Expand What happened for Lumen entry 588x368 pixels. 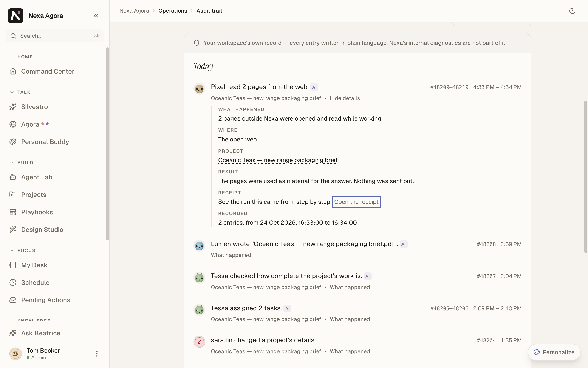(x=231, y=255)
